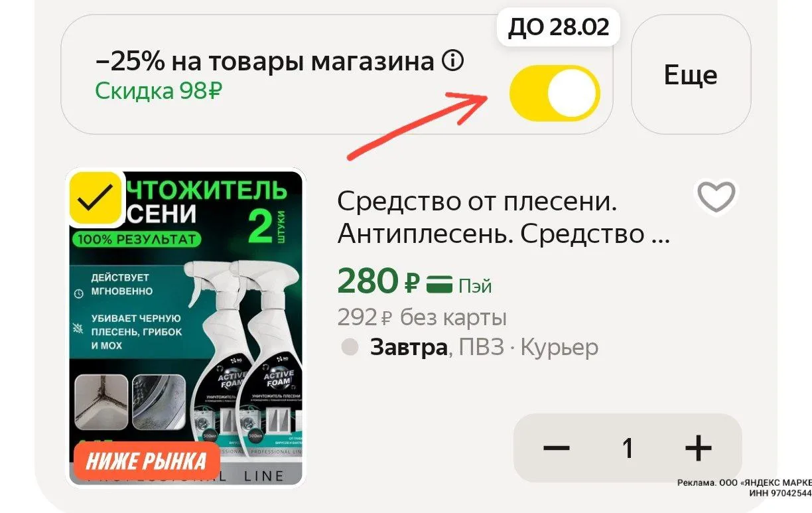Click the Пэй card icon
The height and width of the screenshot is (513, 812).
click(439, 284)
